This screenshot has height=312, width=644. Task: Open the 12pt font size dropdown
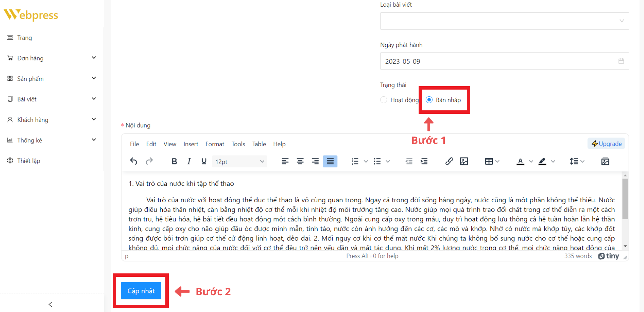tap(239, 161)
